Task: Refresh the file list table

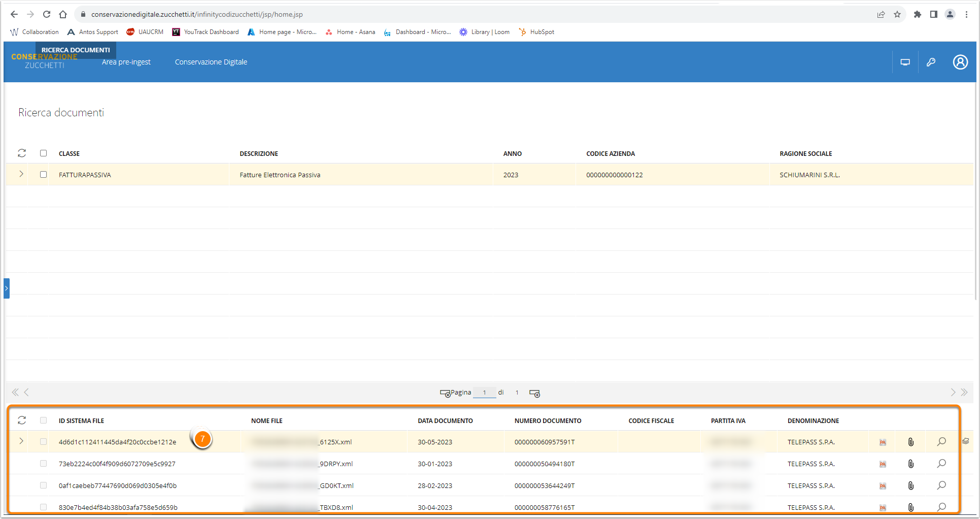Action: 22,420
